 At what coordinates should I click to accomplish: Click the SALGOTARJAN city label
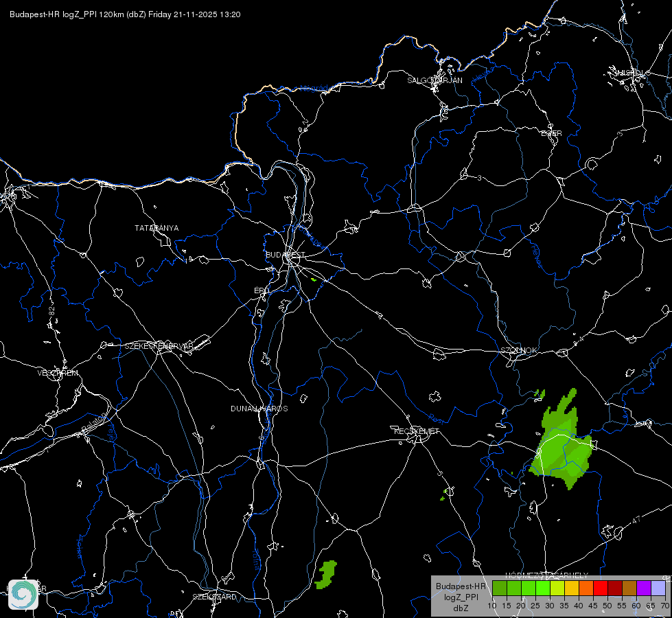click(435, 80)
